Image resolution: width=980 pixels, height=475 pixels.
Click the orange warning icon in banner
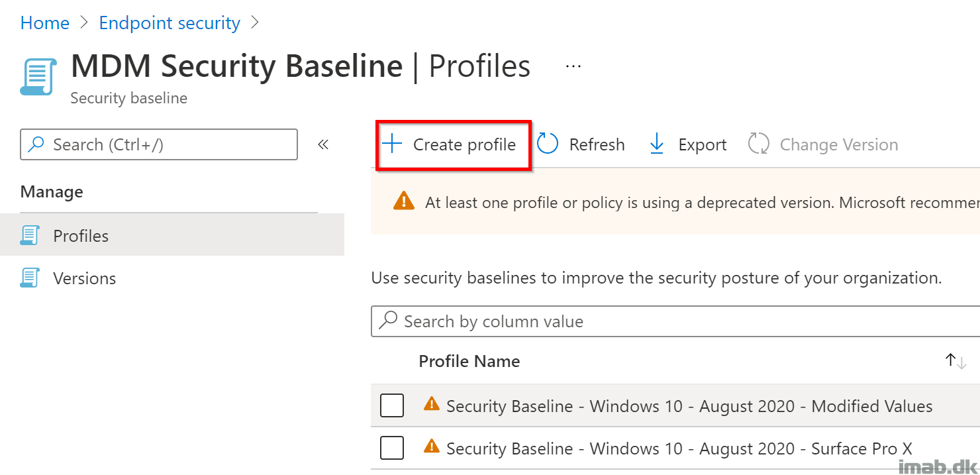403,201
